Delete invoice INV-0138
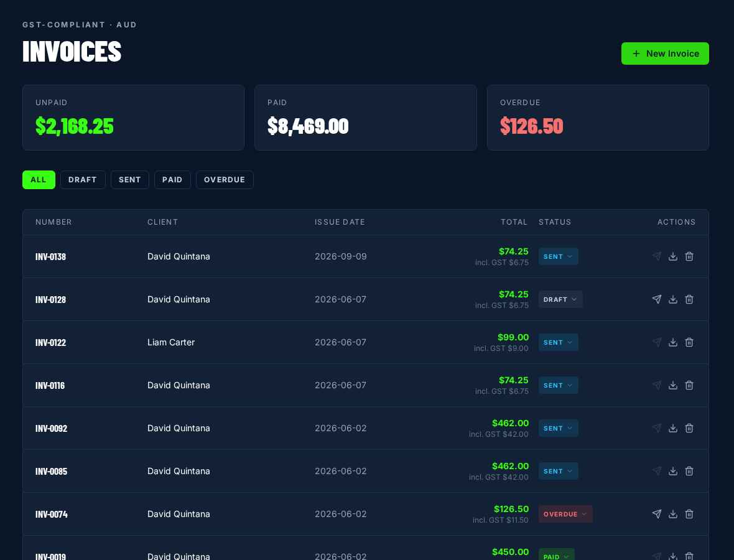 pyautogui.click(x=689, y=256)
